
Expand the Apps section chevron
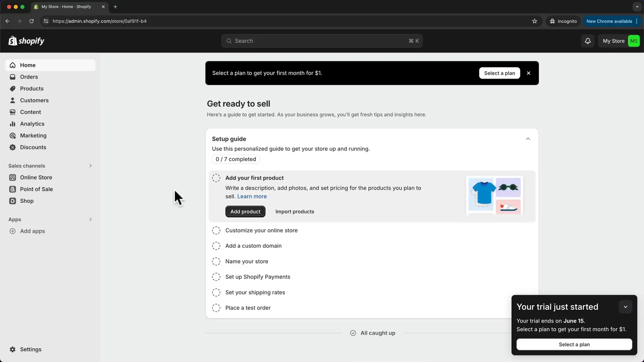(91, 219)
